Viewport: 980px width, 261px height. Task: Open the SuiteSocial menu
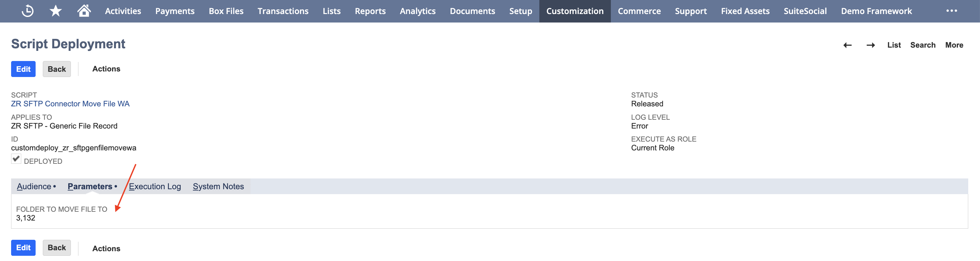pos(805,11)
